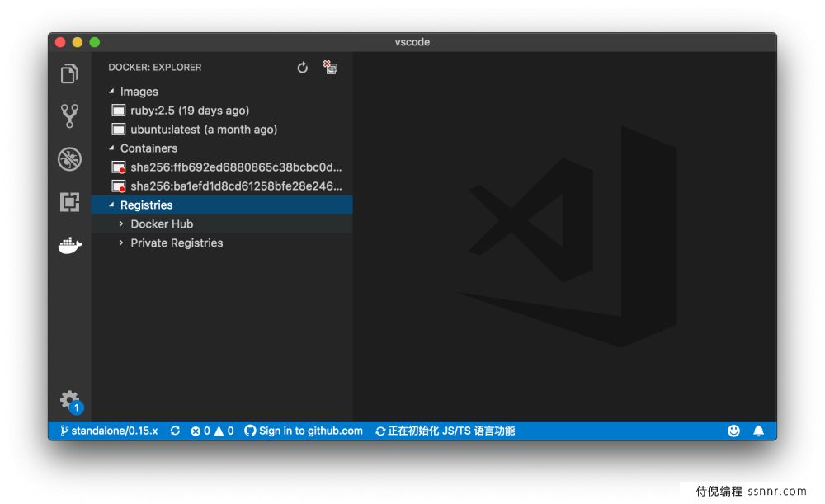The width and height of the screenshot is (825, 504).
Task: Collapse the Containers section
Action: pos(111,148)
